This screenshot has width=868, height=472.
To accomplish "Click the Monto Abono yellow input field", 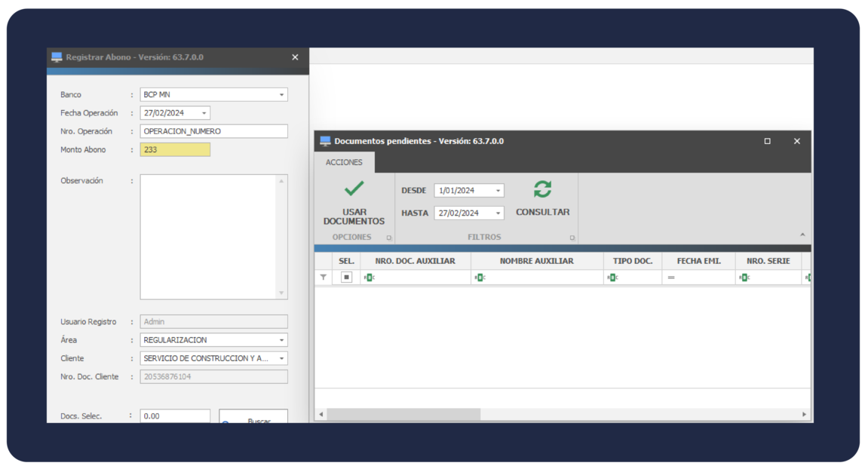I will tap(175, 150).
